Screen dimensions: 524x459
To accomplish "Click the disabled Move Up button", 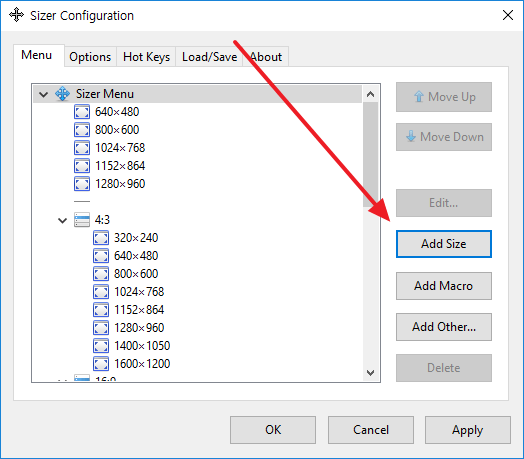I will point(444,97).
